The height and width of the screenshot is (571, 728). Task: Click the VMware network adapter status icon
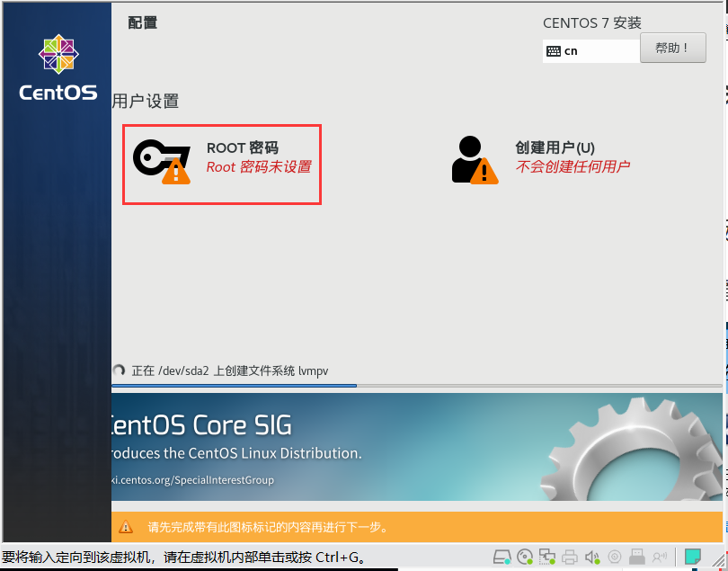coord(547,557)
